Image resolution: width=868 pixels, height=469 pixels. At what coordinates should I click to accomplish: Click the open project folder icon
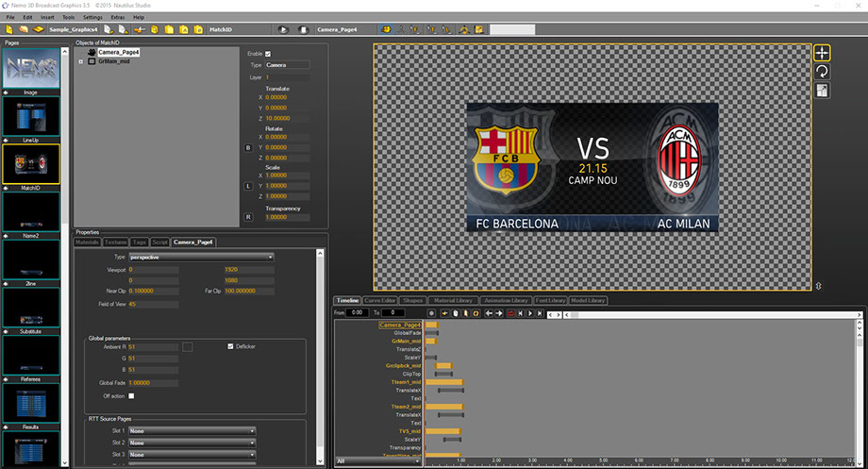coord(23,29)
